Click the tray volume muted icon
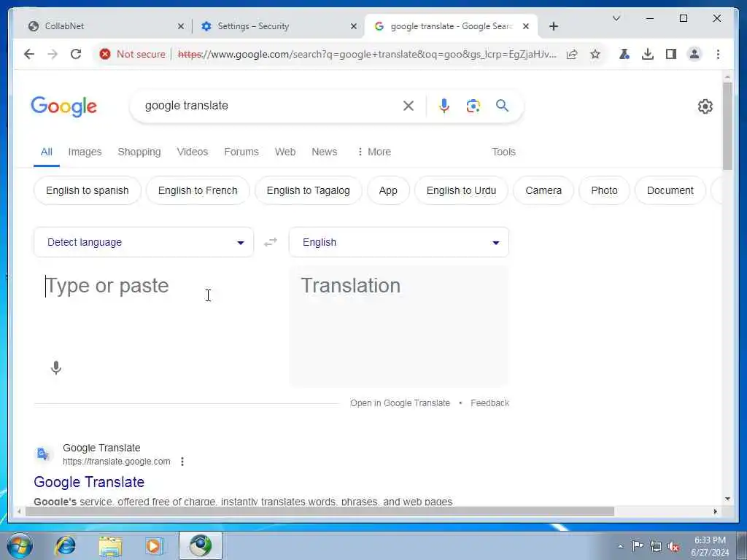Viewport: 747px width, 560px height. 673,547
